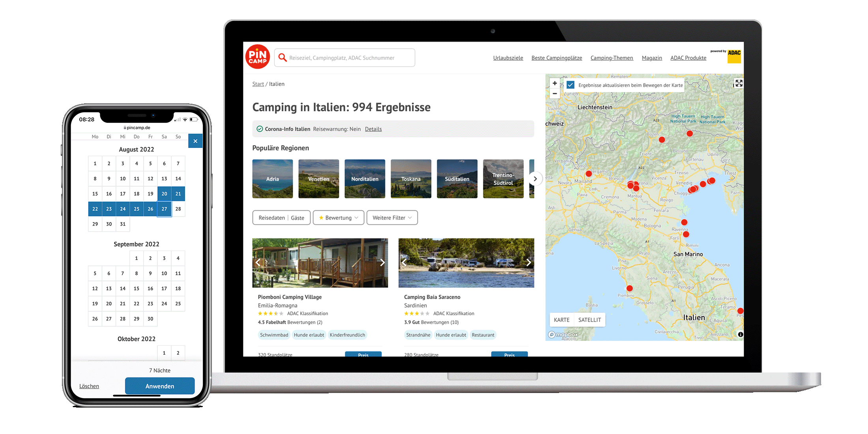Open Beste Campingplätze menu
The width and height of the screenshot is (868, 434).
coord(557,58)
